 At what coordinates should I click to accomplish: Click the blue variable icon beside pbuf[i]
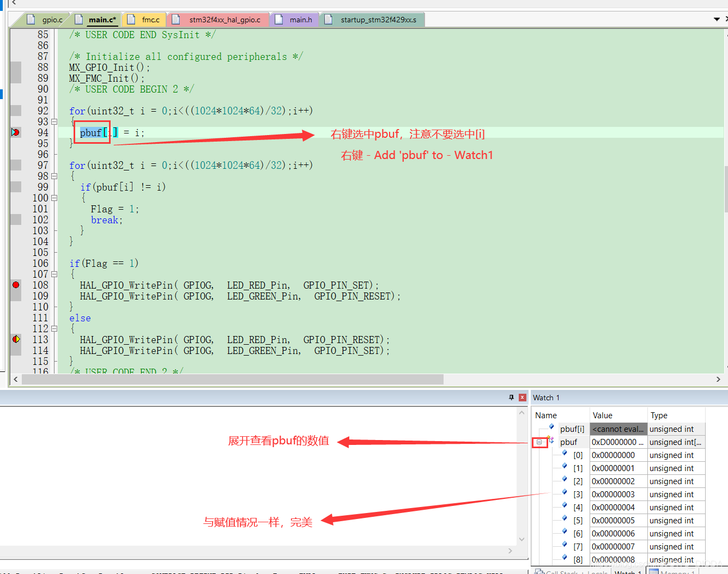click(551, 427)
